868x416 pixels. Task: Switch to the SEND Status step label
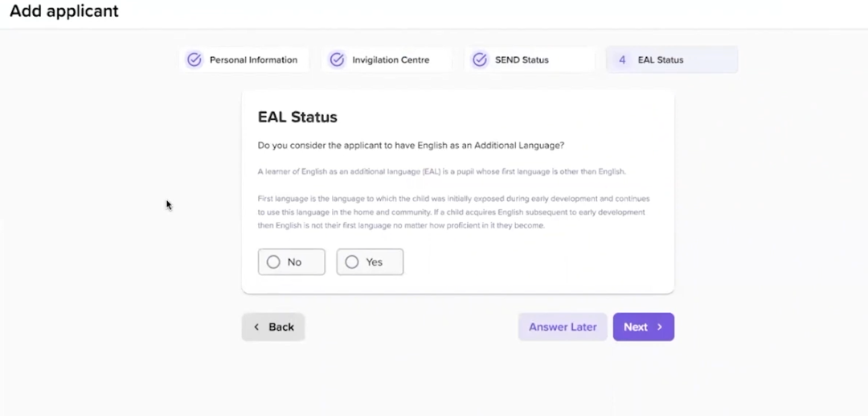[x=522, y=60]
